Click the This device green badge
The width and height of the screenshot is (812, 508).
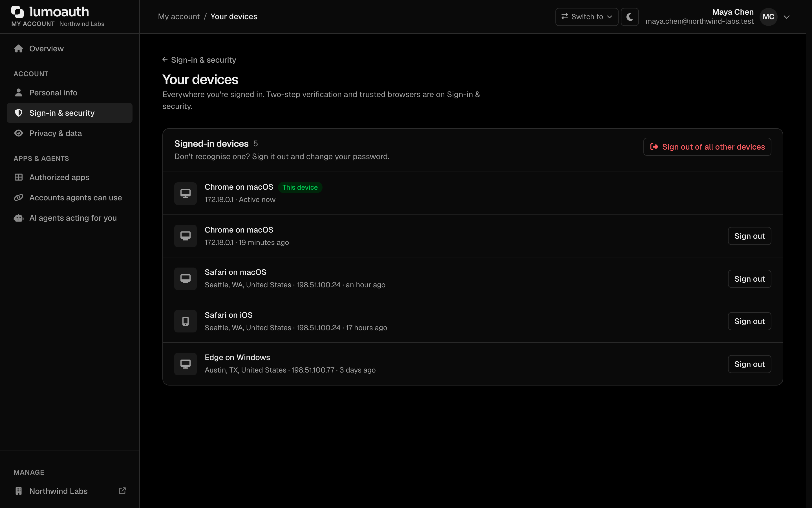point(300,187)
